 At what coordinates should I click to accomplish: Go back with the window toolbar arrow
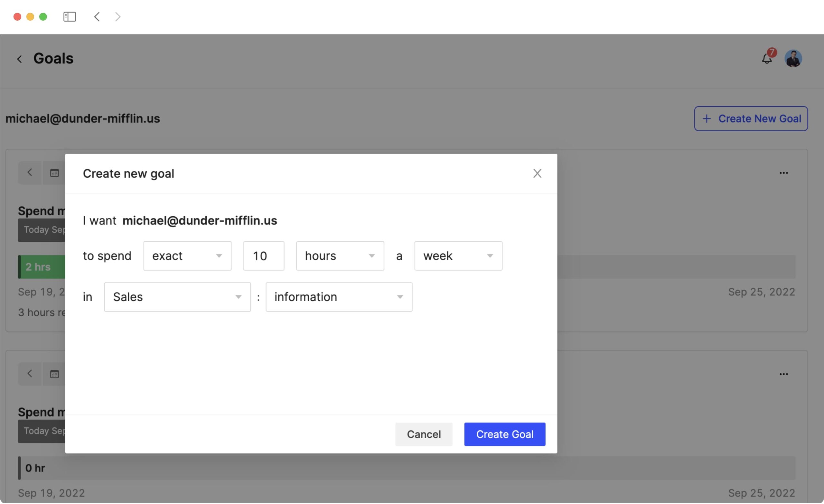(x=97, y=17)
